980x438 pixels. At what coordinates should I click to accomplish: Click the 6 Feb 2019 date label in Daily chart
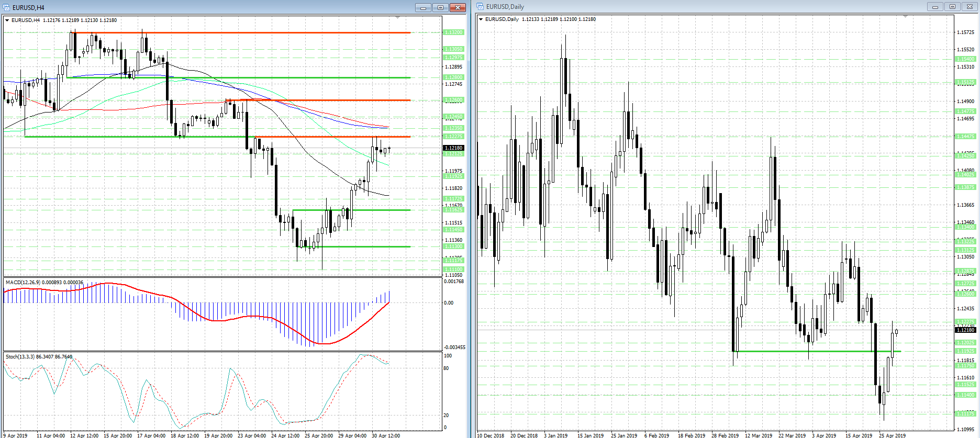coord(656,435)
